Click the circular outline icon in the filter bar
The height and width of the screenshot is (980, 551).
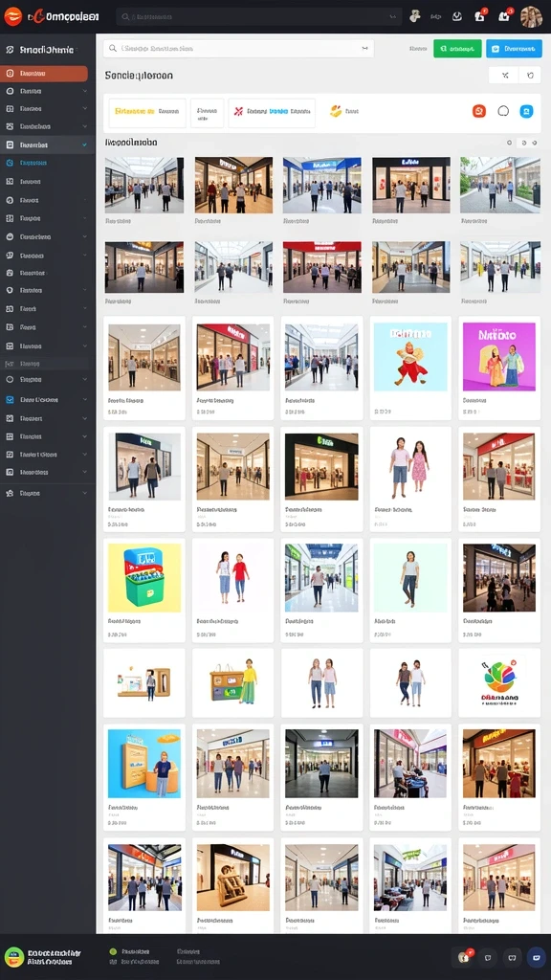click(x=503, y=111)
